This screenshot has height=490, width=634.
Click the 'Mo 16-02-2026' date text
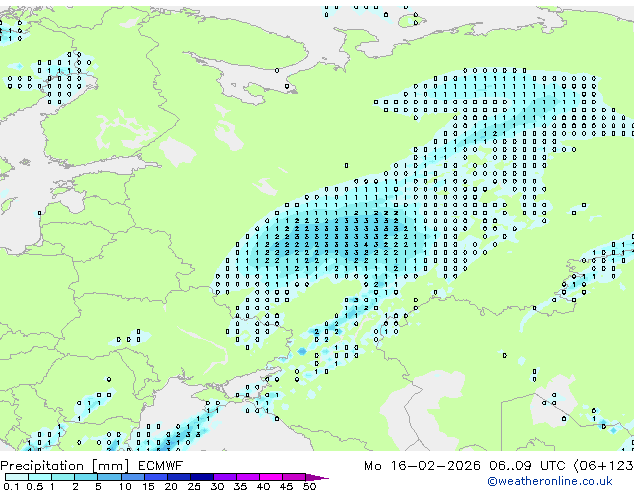(x=422, y=466)
